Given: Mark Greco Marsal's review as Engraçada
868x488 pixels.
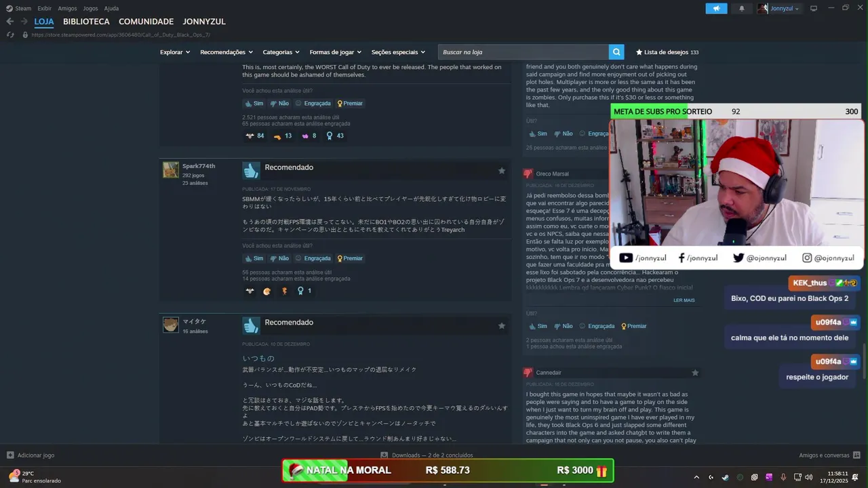Looking at the screenshot, I should (x=597, y=326).
